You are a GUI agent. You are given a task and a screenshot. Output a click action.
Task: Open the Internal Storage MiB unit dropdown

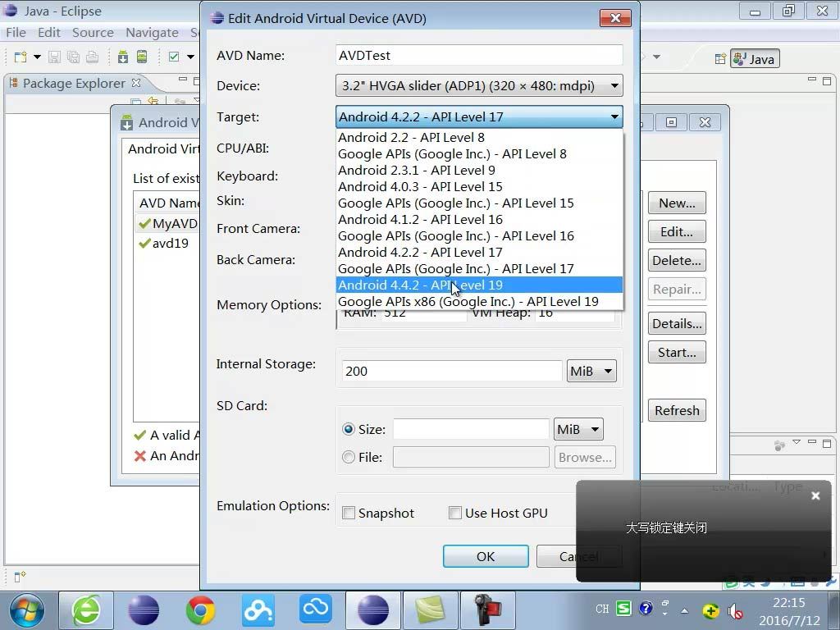591,371
